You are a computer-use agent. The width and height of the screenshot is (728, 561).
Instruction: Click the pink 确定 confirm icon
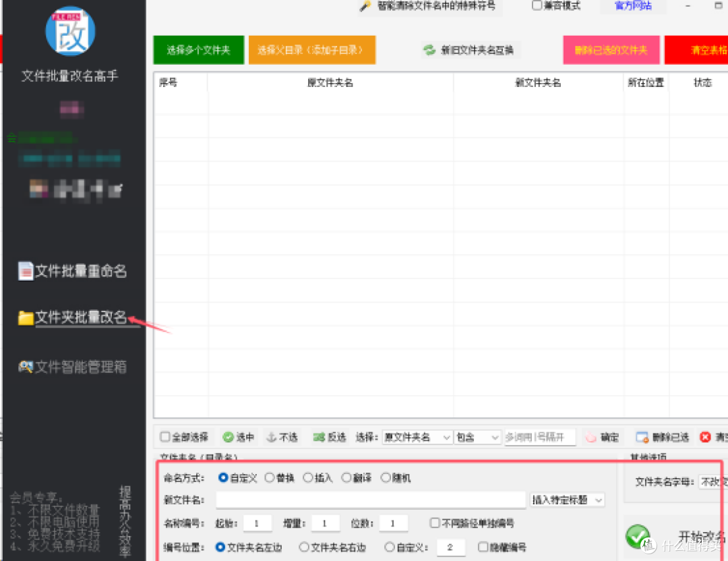[x=590, y=437]
